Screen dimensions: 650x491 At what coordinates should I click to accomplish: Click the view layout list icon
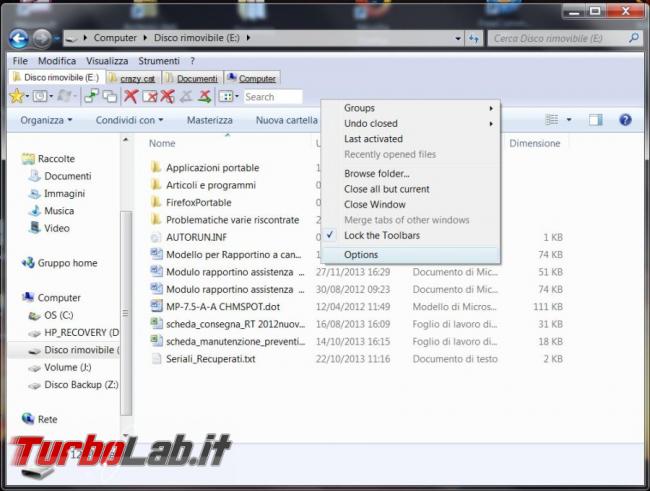pyautogui.click(x=551, y=120)
